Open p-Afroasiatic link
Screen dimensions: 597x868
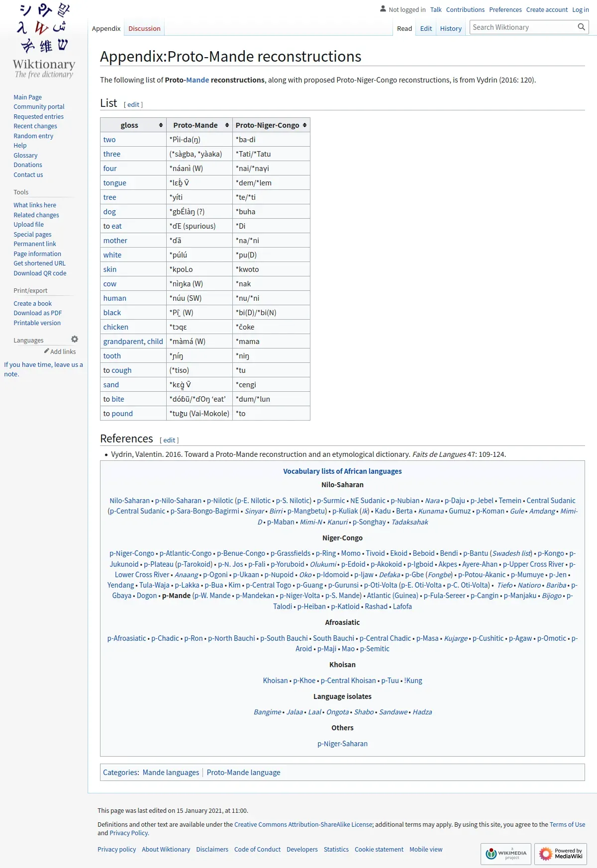click(x=127, y=638)
